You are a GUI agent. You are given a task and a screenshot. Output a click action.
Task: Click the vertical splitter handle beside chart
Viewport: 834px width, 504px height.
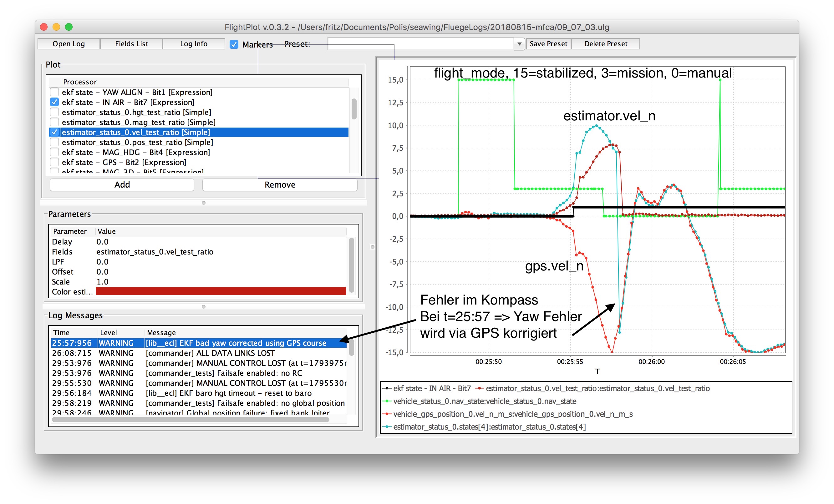[372, 247]
